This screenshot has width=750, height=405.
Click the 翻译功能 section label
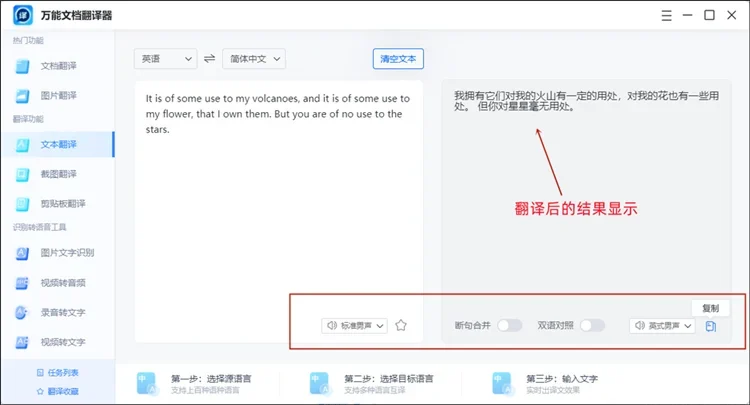point(28,119)
